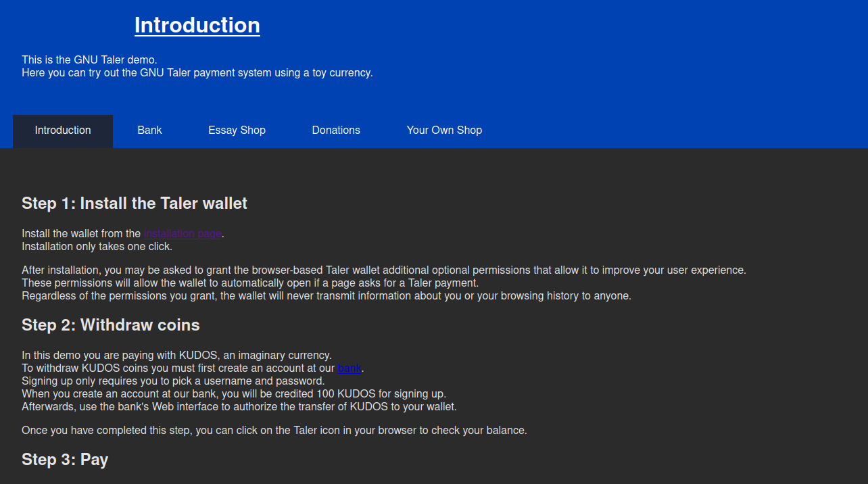Click the Step 2: Withdraw coins heading

[x=111, y=325]
